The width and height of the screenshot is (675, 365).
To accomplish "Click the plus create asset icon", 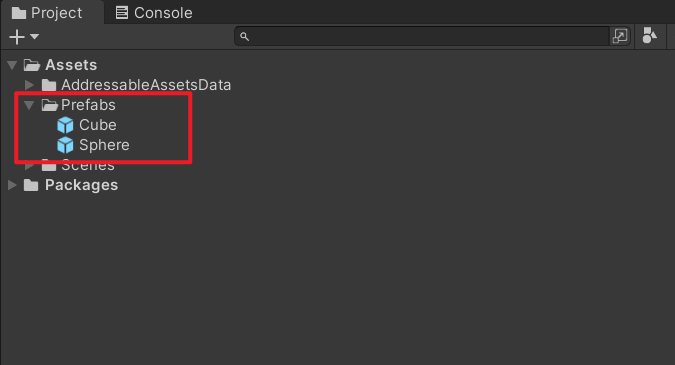I will pos(17,37).
